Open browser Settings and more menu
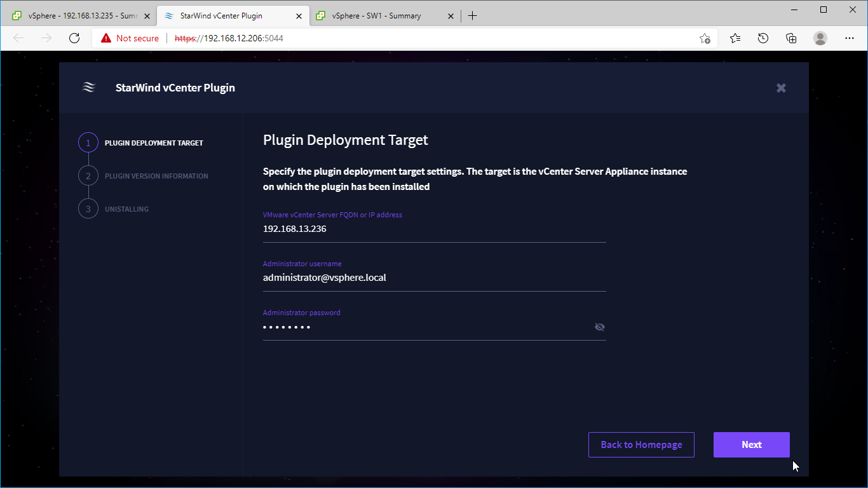The image size is (868, 488). pos(850,38)
